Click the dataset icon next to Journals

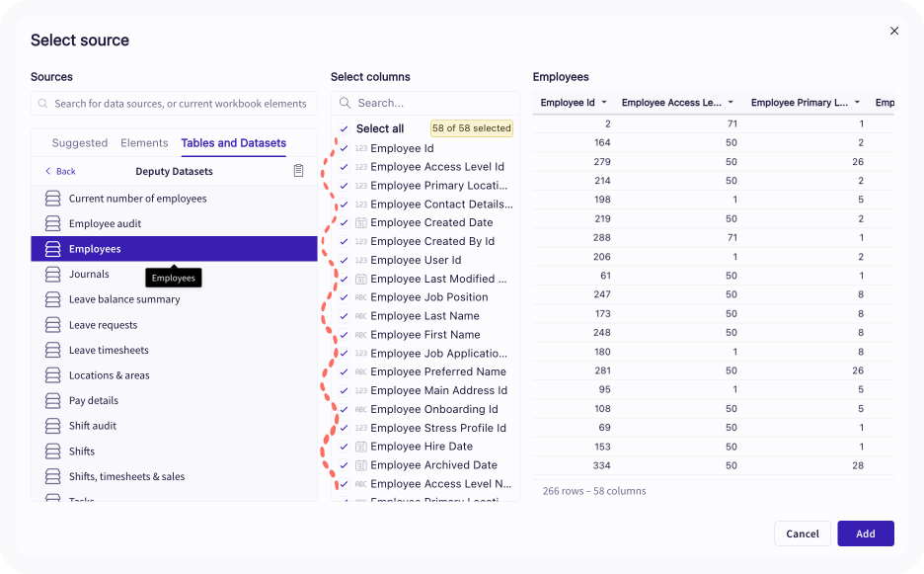tap(53, 274)
